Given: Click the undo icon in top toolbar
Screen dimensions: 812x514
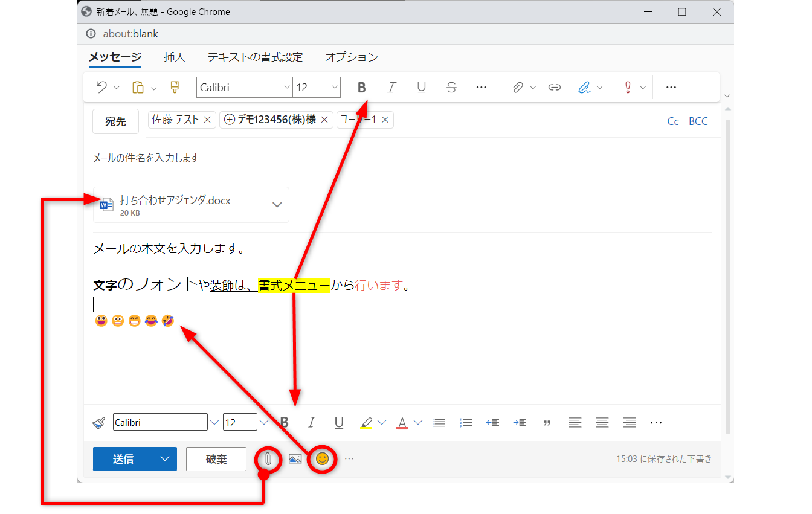Looking at the screenshot, I should 101,88.
